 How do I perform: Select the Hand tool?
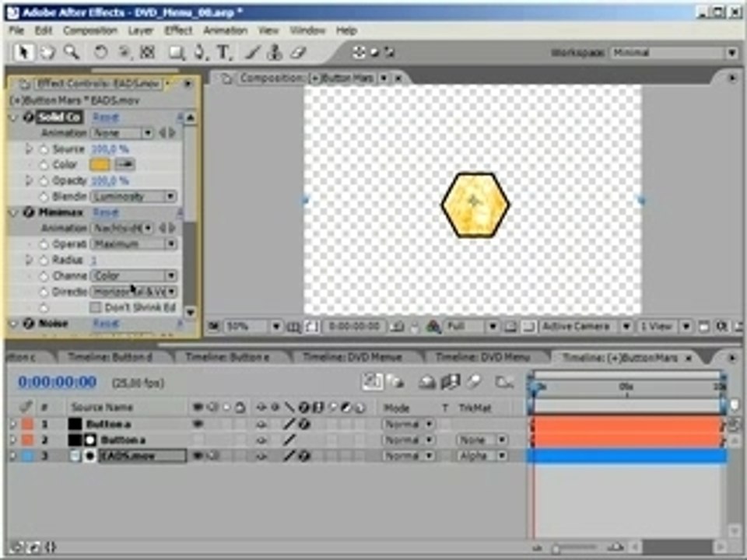47,52
